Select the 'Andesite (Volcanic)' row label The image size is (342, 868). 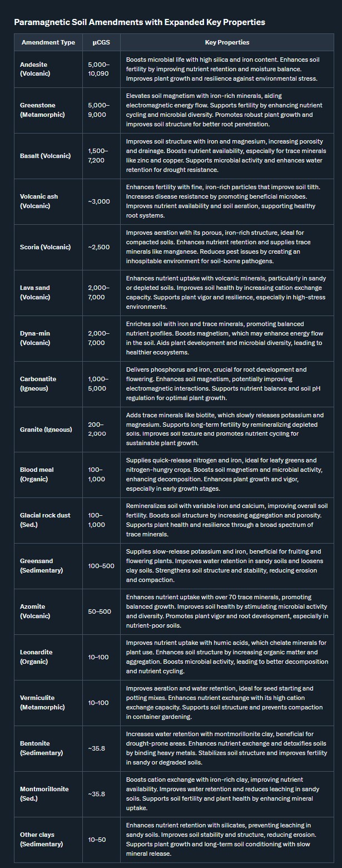point(34,69)
